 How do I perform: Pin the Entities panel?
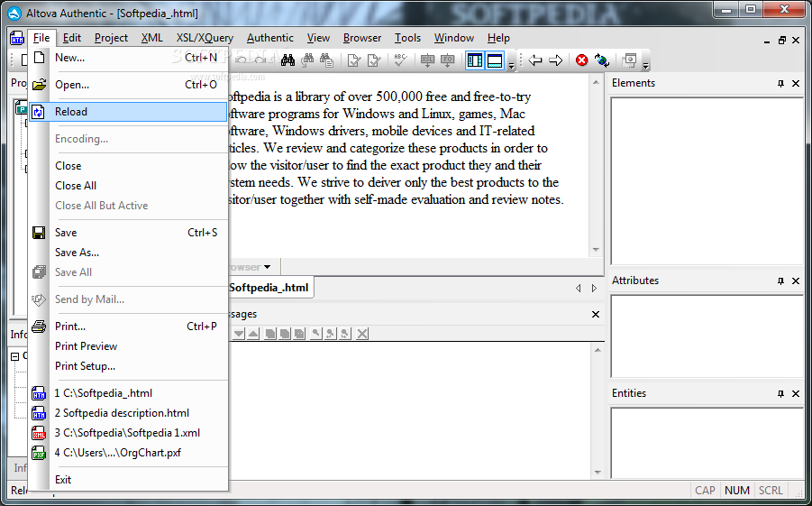pyautogui.click(x=781, y=394)
